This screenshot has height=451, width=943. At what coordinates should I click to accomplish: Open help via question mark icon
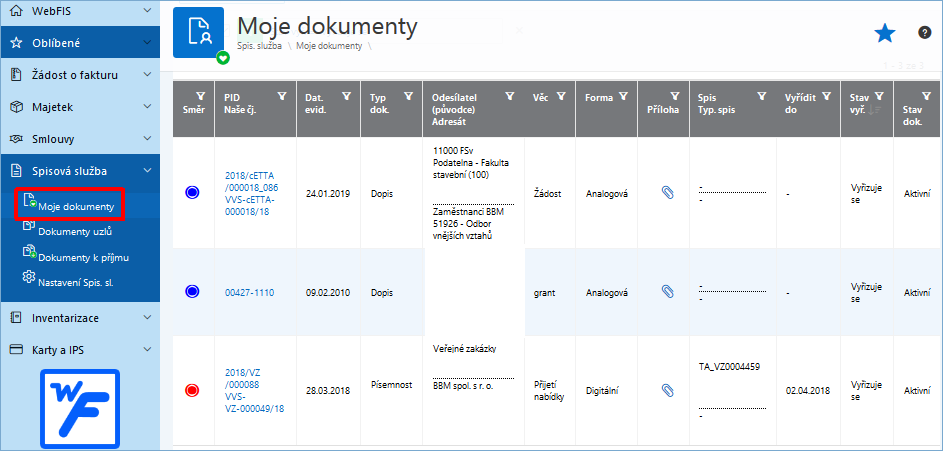(924, 32)
